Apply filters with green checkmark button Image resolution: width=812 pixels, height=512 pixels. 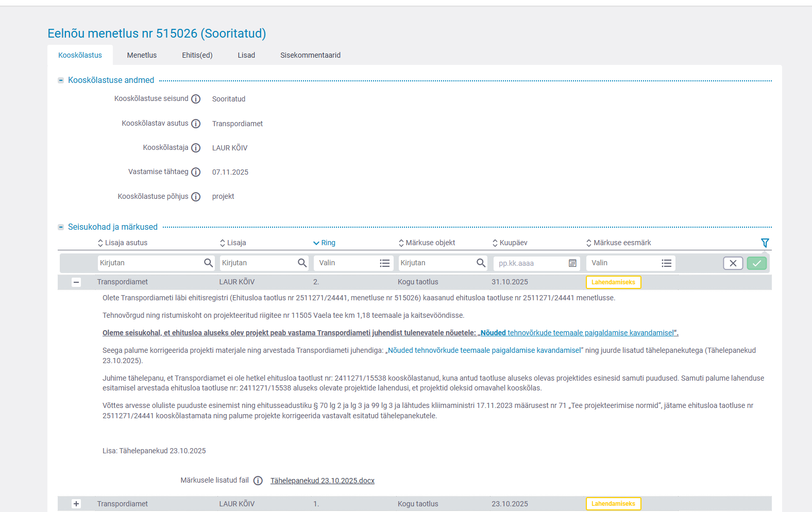[756, 263]
